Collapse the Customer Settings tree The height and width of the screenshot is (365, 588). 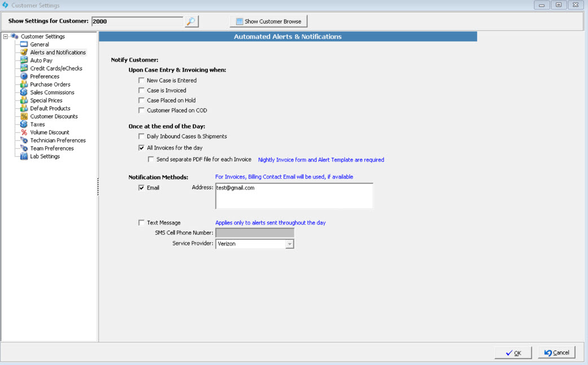5,36
